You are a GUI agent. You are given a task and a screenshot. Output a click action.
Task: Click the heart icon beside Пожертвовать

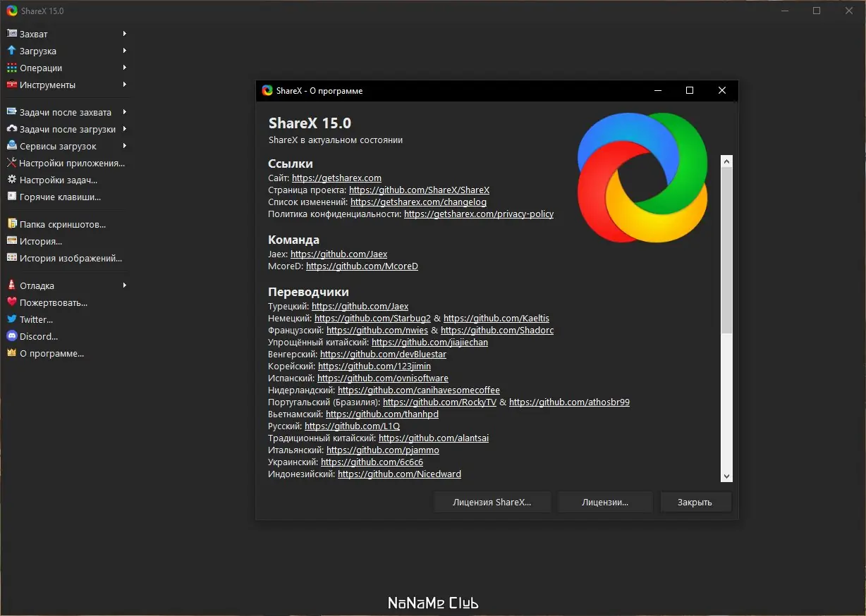(x=11, y=302)
